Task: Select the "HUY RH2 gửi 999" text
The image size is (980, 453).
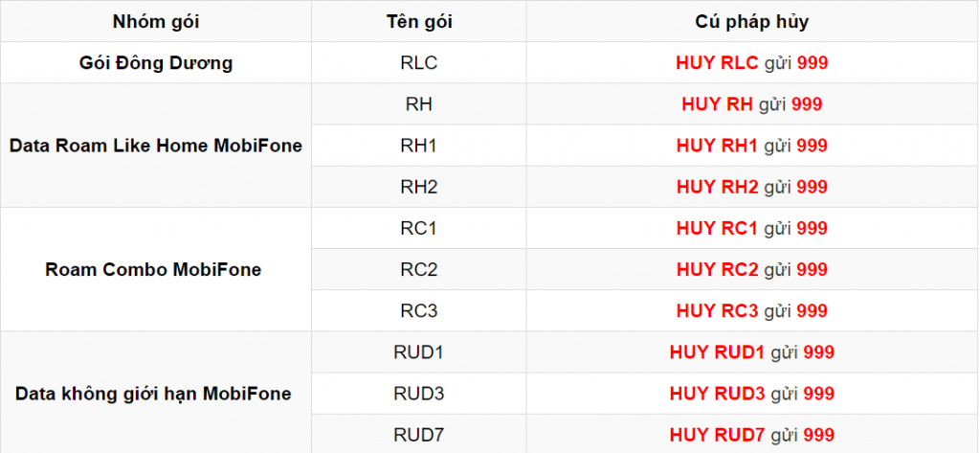Action: pos(751,187)
